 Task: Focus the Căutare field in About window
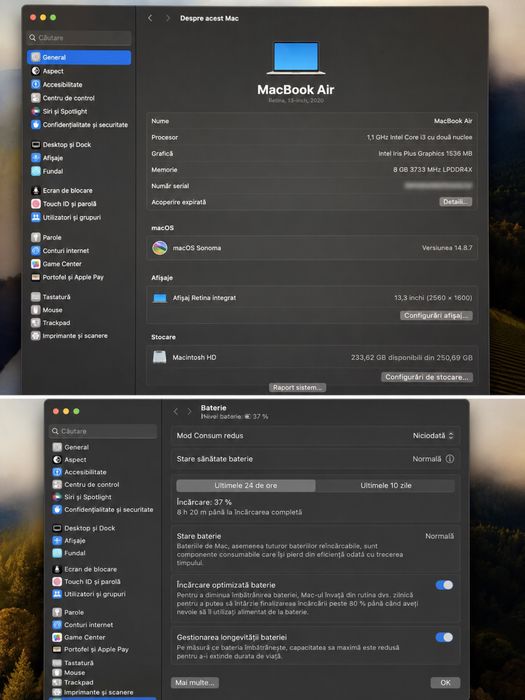point(79,38)
